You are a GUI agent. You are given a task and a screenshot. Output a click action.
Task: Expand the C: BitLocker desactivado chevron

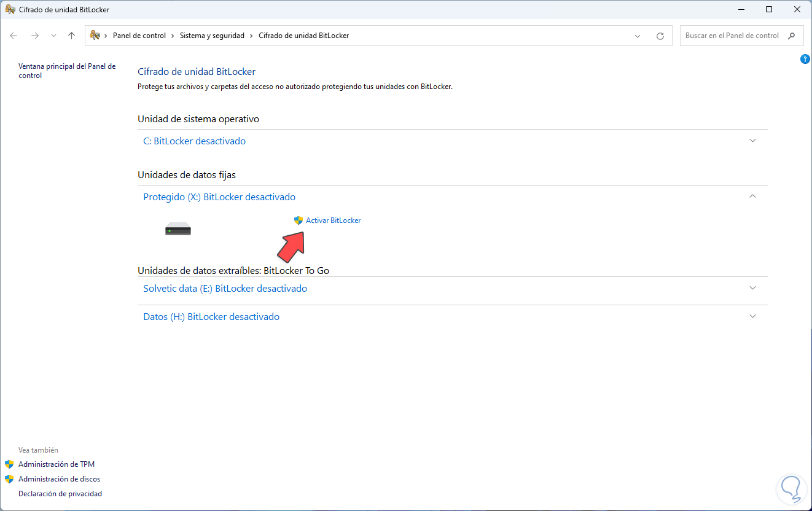pos(753,141)
